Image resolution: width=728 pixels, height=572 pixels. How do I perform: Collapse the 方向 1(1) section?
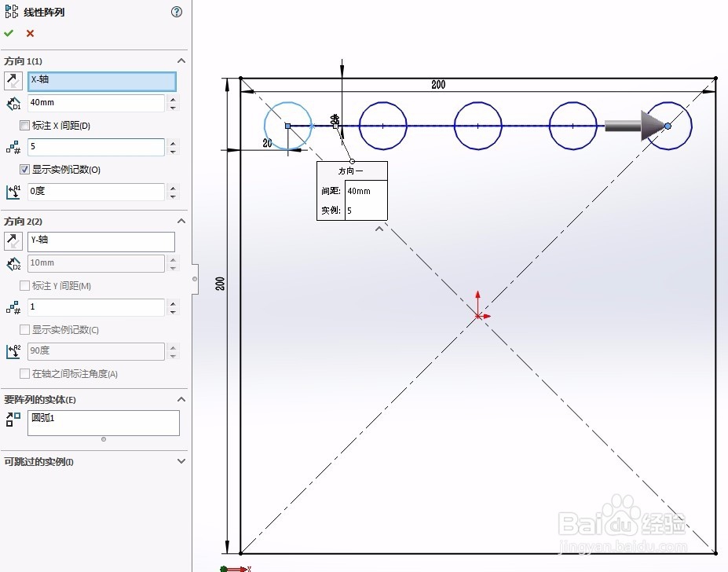[181, 60]
